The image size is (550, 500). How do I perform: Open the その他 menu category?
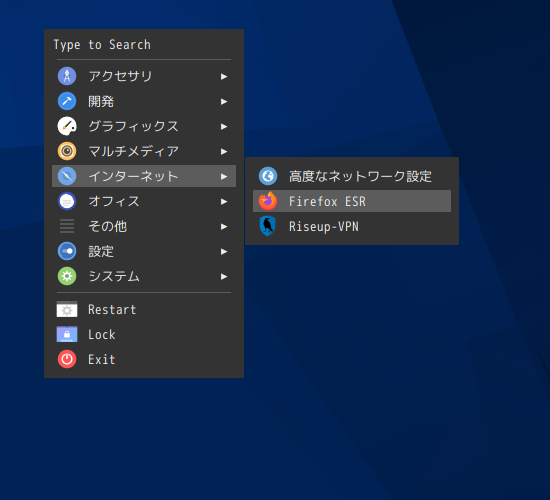(x=144, y=226)
